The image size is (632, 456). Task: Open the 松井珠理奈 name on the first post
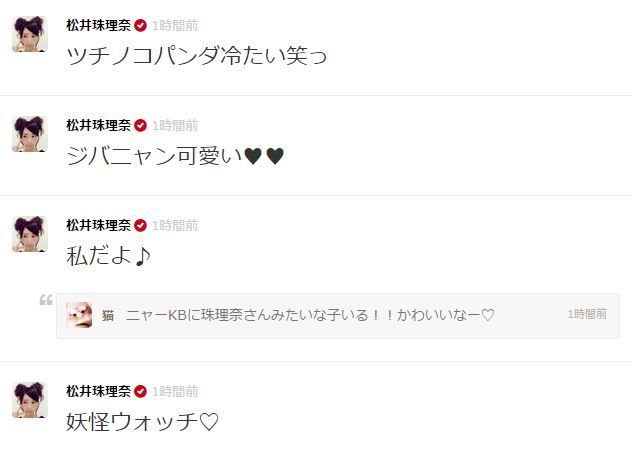98,26
